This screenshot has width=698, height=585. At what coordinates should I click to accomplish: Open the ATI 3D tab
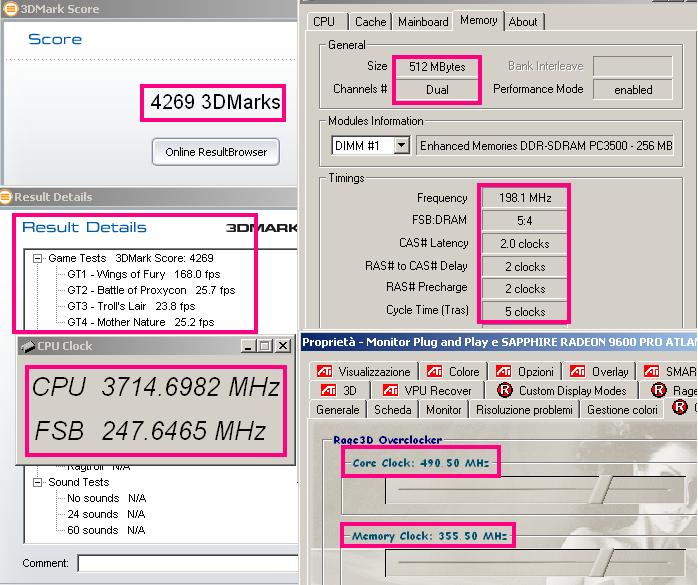(340, 390)
